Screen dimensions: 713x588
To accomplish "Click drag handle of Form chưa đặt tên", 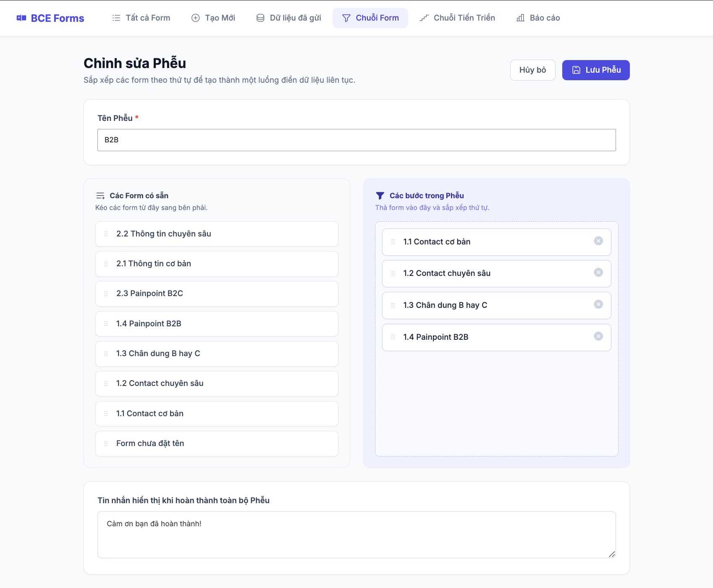I will pyautogui.click(x=106, y=444).
